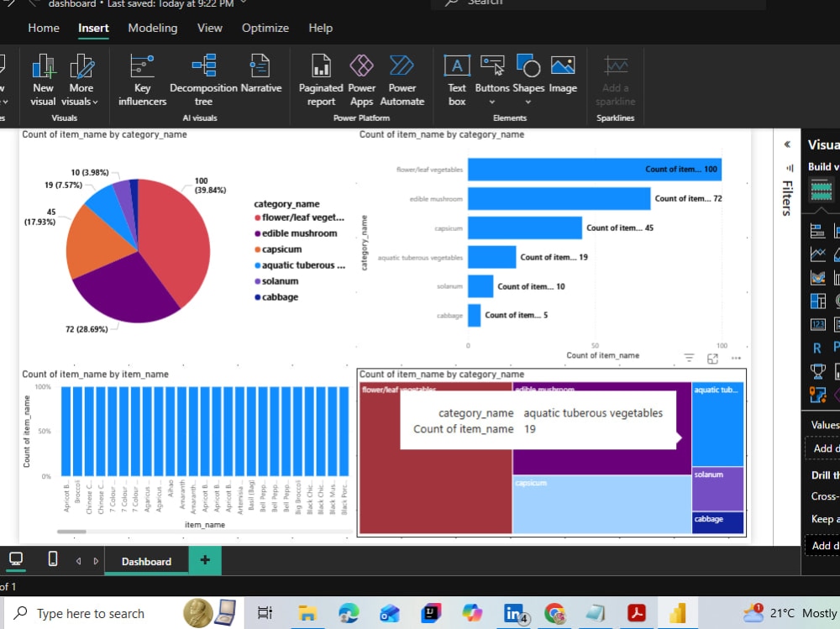
Task: Click Add a sparkline
Action: (615, 81)
